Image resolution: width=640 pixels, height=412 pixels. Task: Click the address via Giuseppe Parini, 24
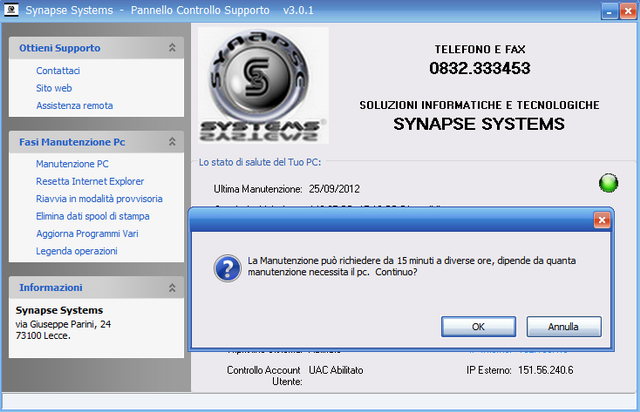(x=63, y=324)
